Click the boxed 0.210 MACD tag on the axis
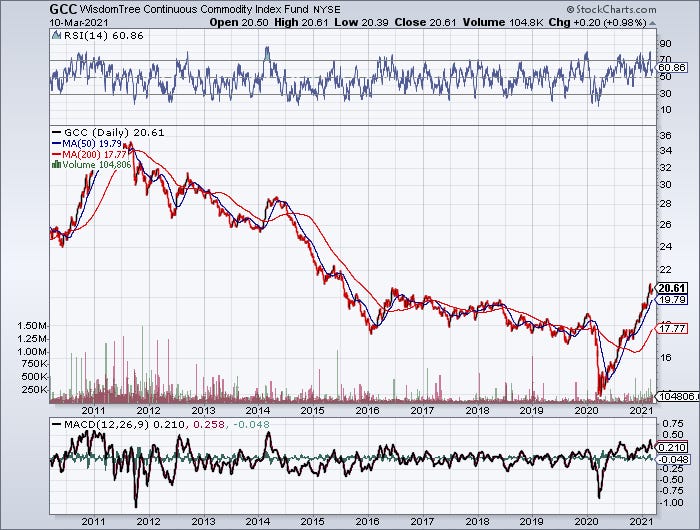This screenshot has height=530, width=700. click(672, 447)
